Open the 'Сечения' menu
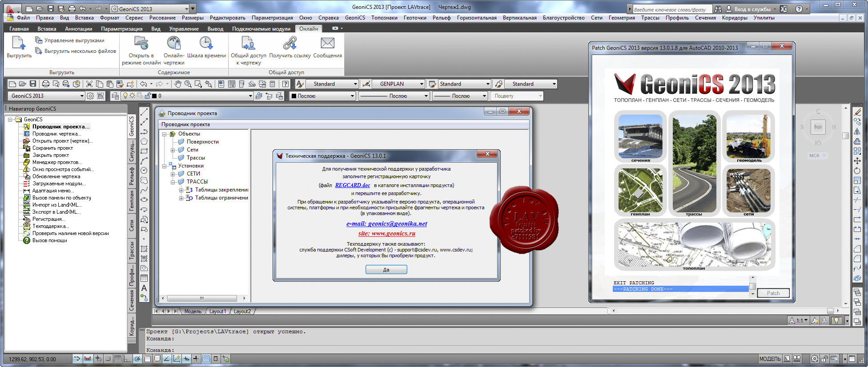The image size is (868, 367). click(705, 18)
